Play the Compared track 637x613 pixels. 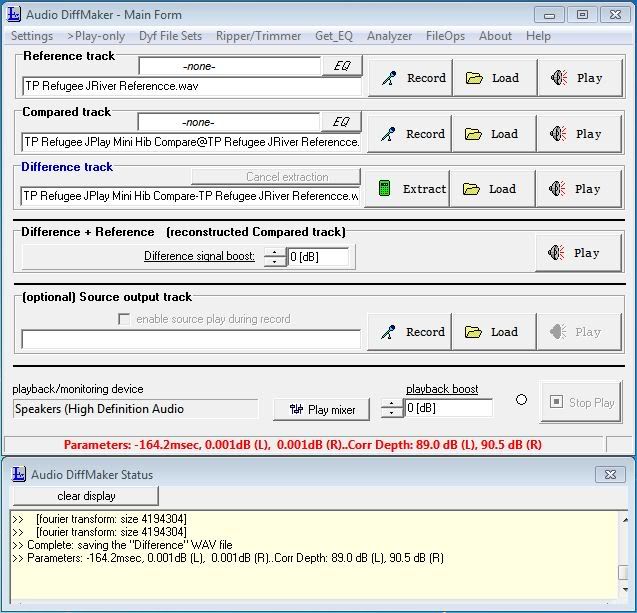tap(579, 134)
